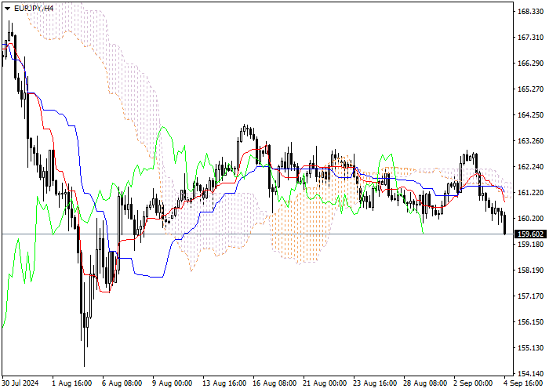Click the 30 Jul 2024 date label

(x=20, y=383)
